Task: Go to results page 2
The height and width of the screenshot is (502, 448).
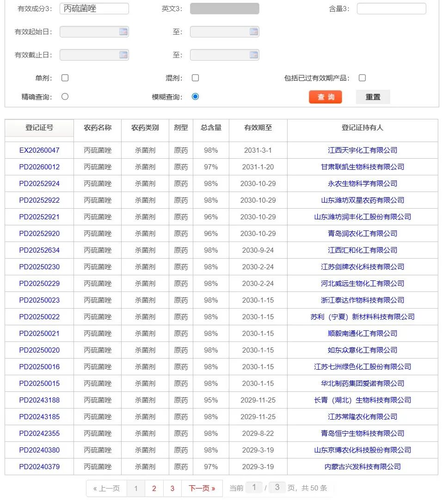Action: coord(154,488)
